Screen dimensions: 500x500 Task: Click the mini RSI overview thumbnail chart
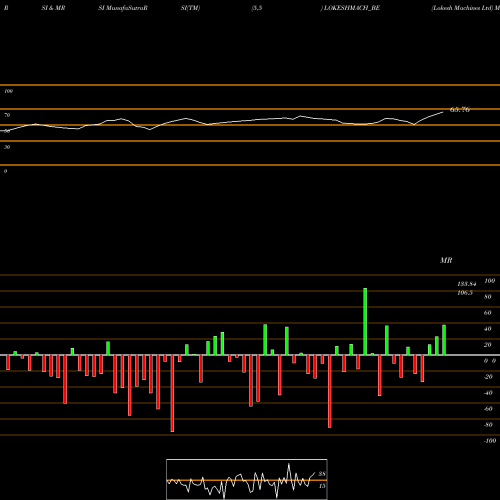(x=247, y=479)
